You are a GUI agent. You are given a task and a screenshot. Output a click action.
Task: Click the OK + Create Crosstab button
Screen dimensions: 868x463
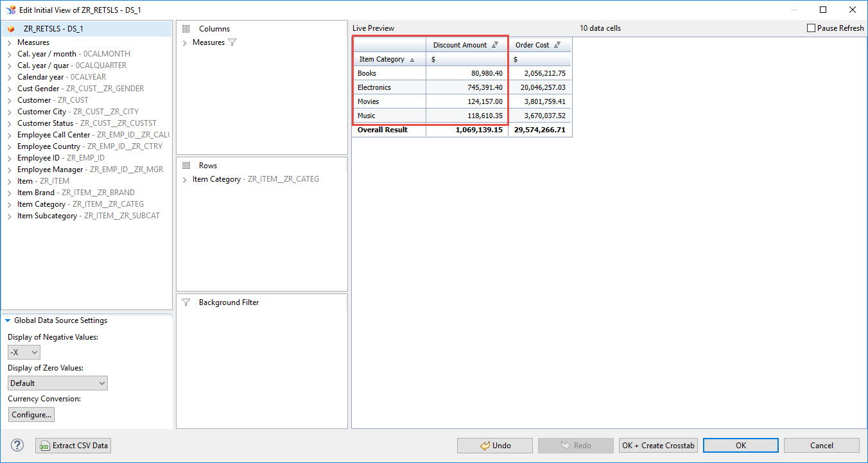point(658,446)
